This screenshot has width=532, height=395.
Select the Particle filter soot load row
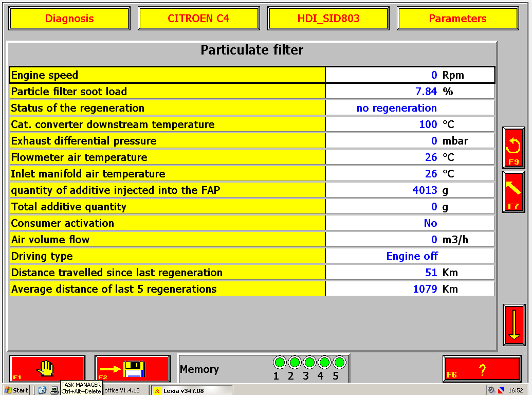[x=252, y=91]
